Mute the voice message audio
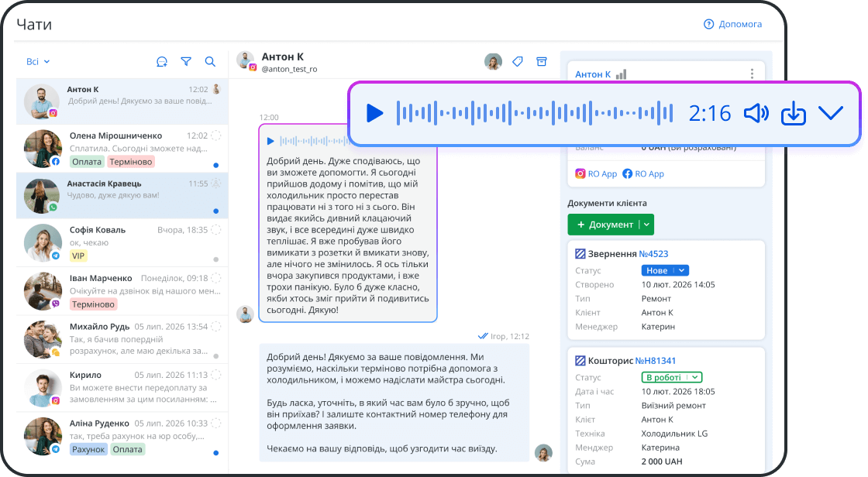 pos(757,112)
